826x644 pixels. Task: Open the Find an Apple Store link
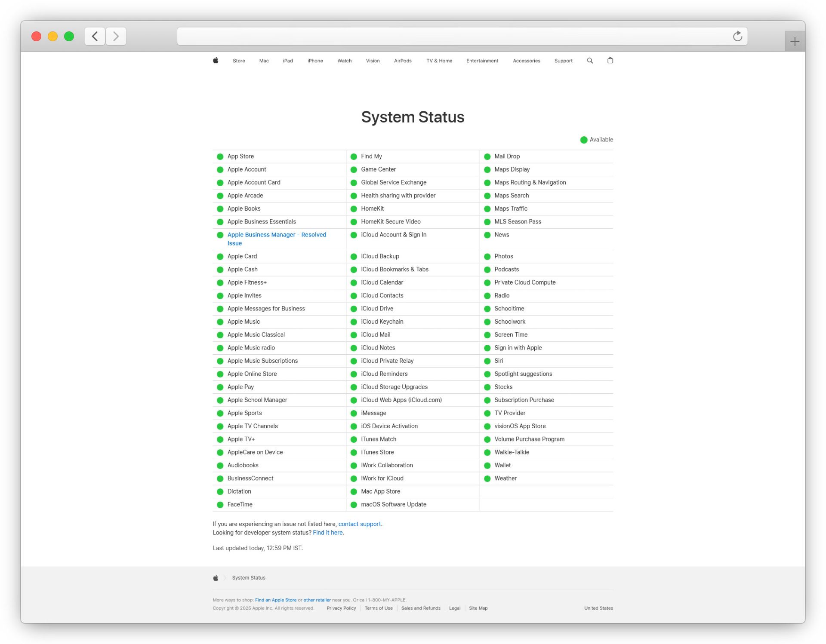pos(275,600)
